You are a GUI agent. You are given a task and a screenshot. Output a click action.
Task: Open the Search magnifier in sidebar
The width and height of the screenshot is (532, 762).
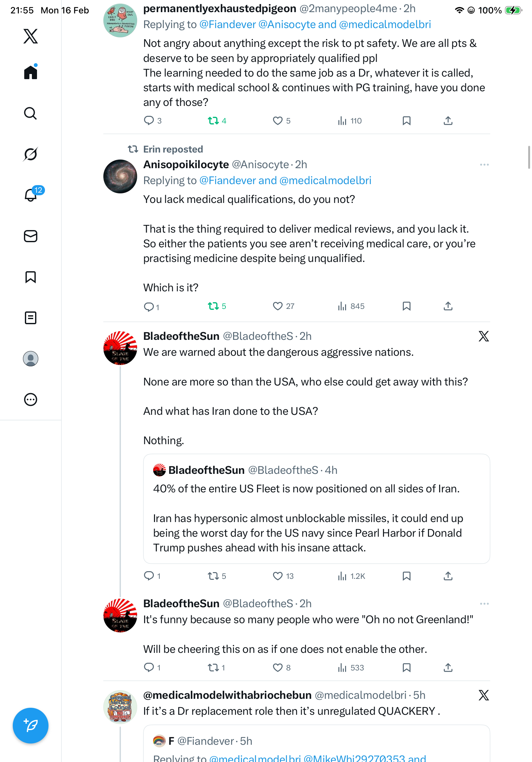pos(31,114)
